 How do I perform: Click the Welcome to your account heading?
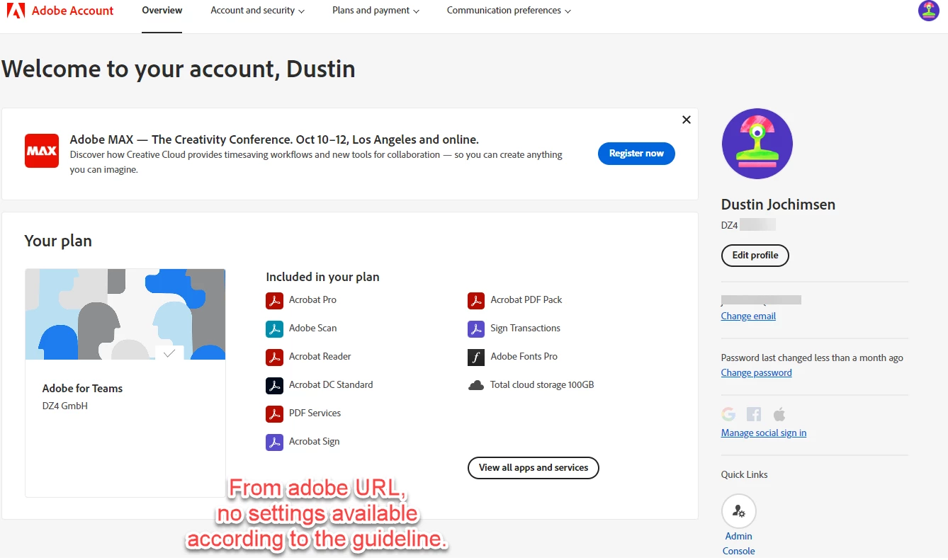[179, 69]
